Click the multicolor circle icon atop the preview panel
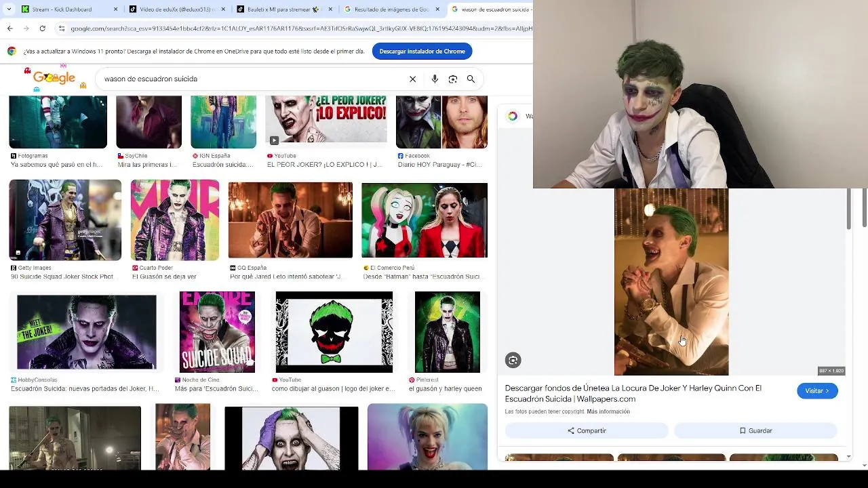This screenshot has width=868, height=488. 513,117
